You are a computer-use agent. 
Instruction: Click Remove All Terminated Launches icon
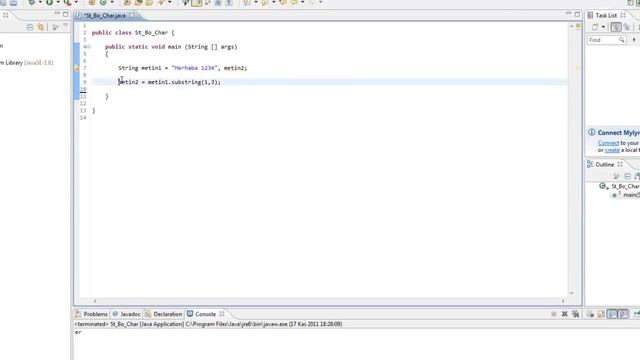coord(576,314)
